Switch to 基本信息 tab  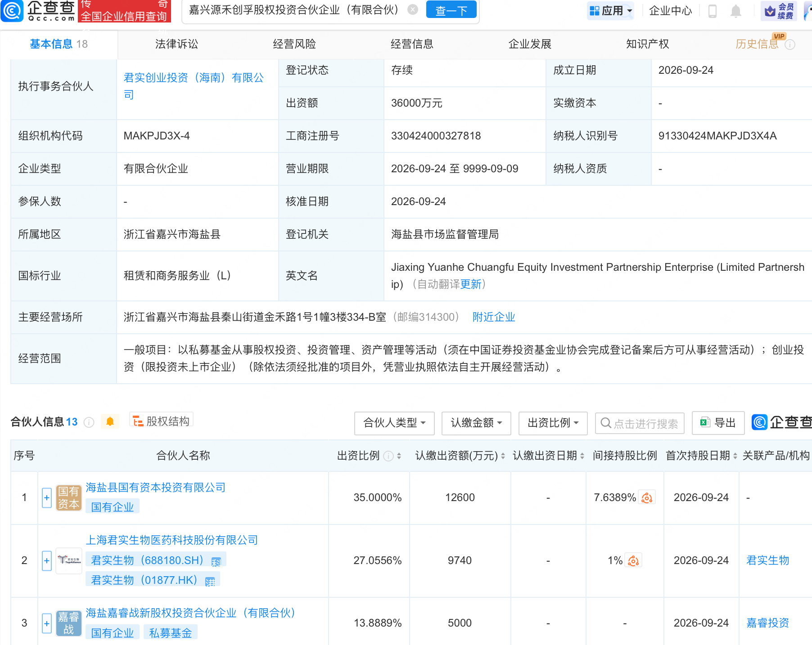pyautogui.click(x=59, y=44)
